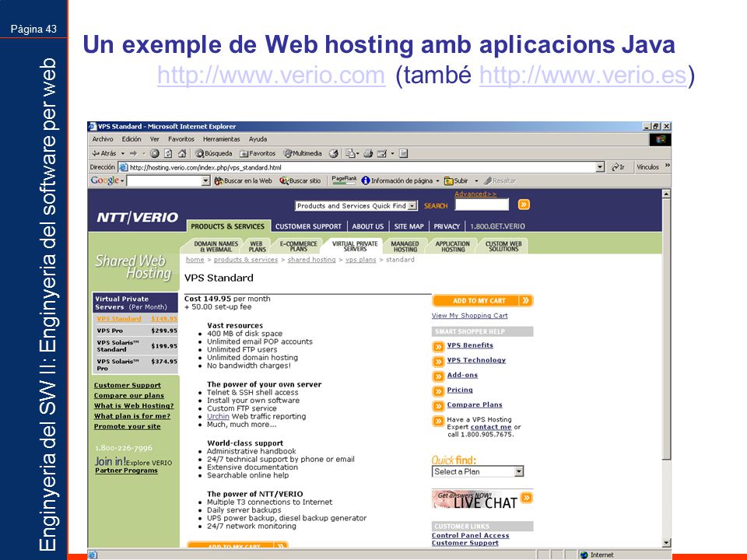Follow the http://www.verio.es slide link
Image resolution: width=747 pixels, height=560 pixels.
(583, 75)
